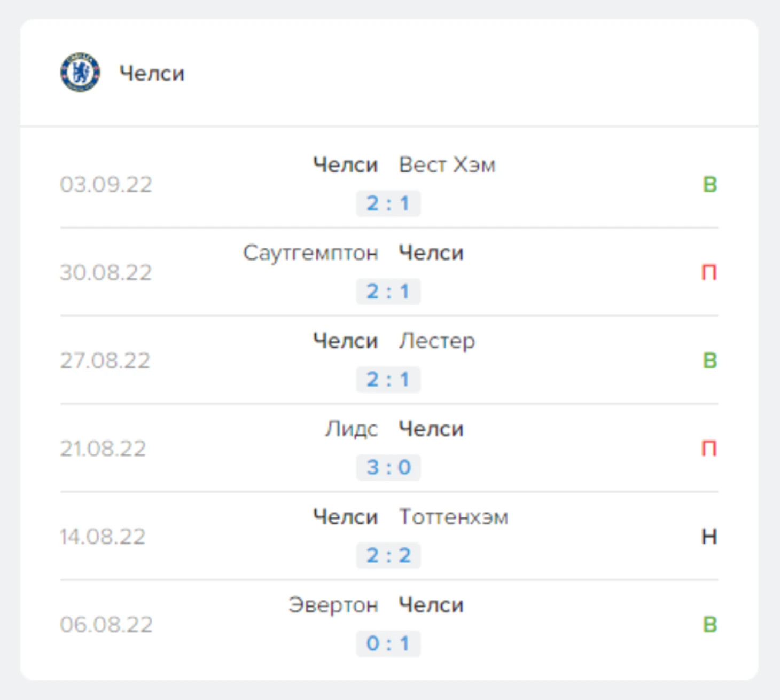Open the Саутгемптон team link
The width and height of the screenshot is (780, 700).
click(x=310, y=253)
